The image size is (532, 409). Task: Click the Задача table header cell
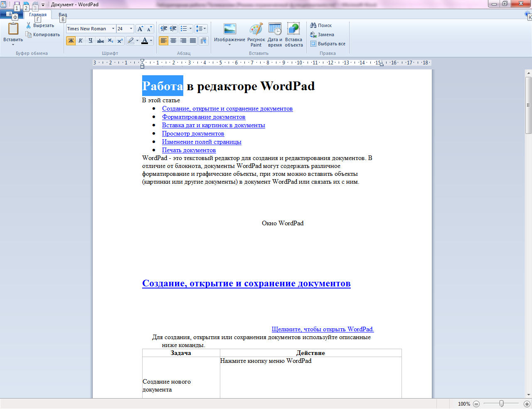[x=181, y=353]
